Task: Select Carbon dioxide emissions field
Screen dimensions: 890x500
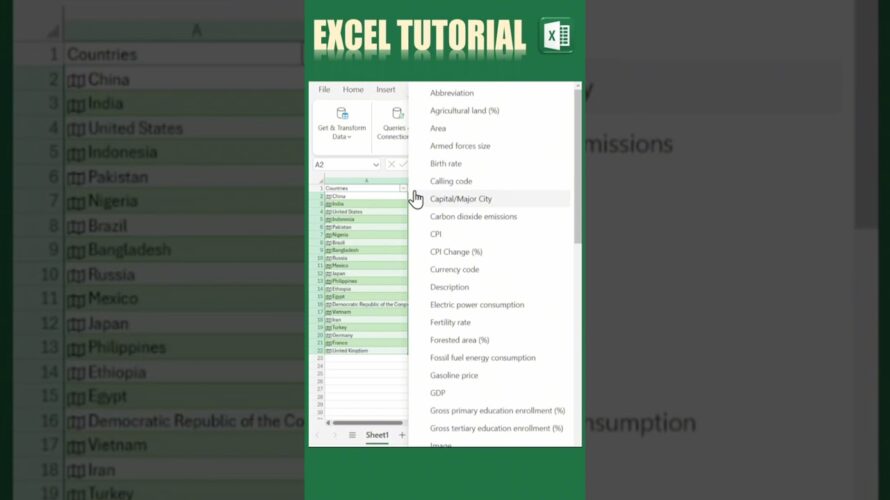Action: point(473,216)
